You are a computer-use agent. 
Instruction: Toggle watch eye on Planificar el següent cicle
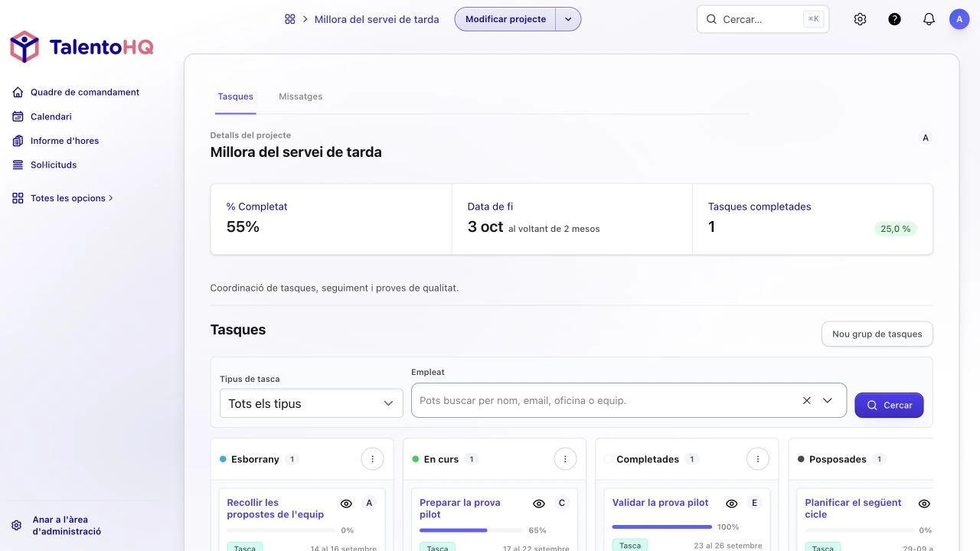(x=924, y=504)
